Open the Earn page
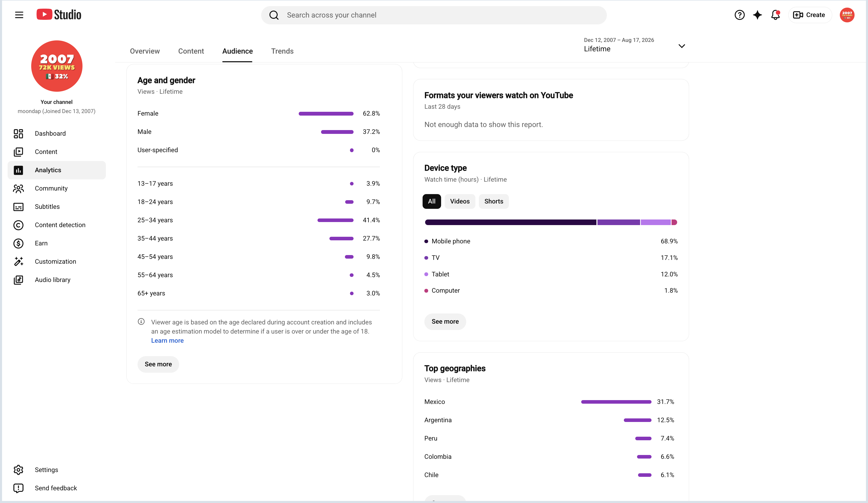The height and width of the screenshot is (503, 868). pos(57,243)
